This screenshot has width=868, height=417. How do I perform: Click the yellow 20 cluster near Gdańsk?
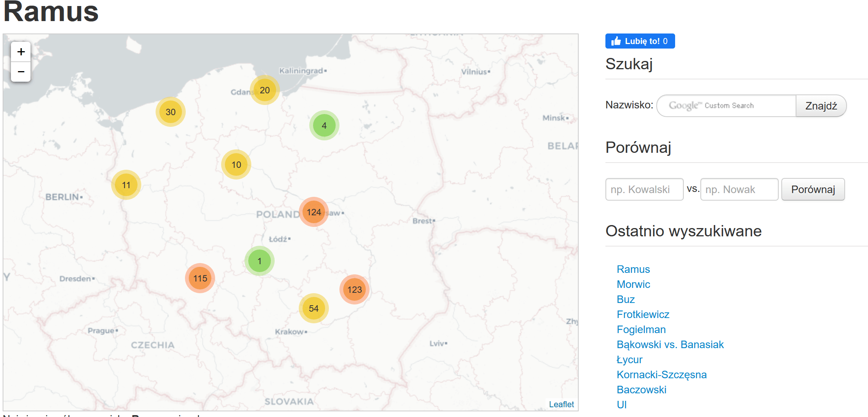(264, 90)
